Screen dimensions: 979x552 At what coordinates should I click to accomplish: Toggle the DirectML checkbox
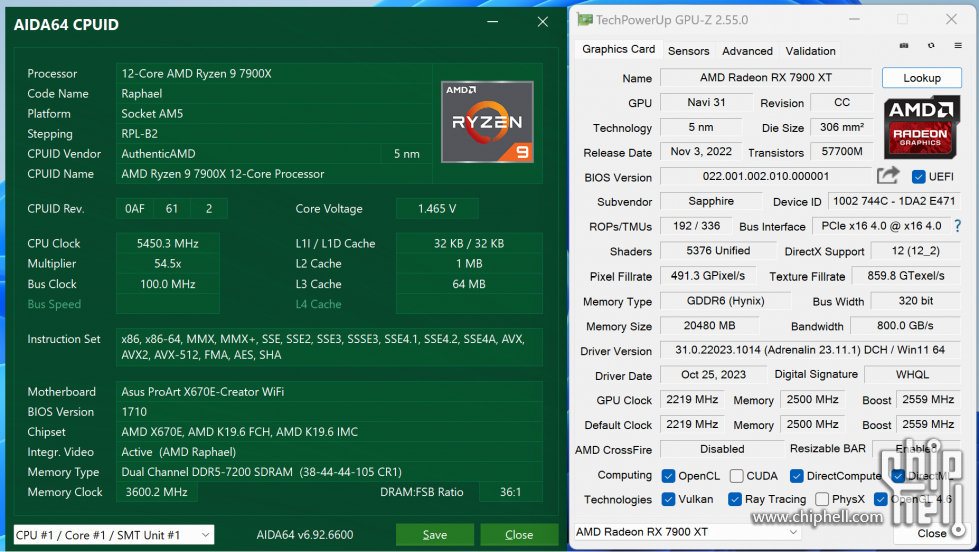click(898, 476)
